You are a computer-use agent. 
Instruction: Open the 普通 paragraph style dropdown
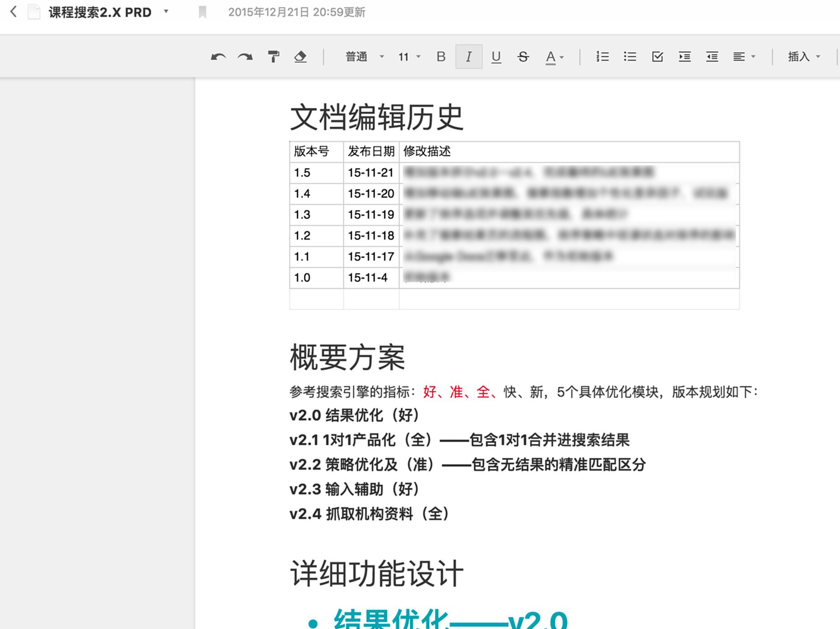pos(364,57)
